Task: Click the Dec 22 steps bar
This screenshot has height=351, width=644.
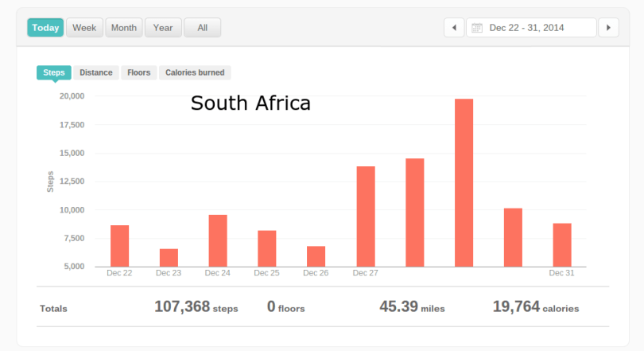Action: tap(119, 246)
